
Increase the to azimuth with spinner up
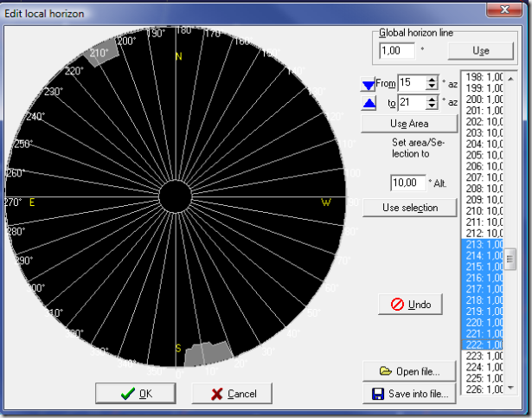pyautogui.click(x=433, y=98)
